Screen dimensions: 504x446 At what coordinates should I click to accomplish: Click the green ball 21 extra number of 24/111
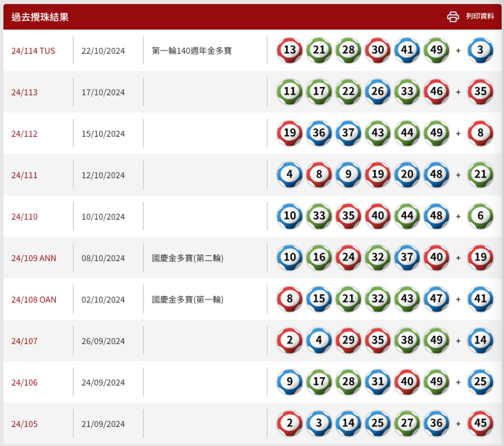point(480,175)
